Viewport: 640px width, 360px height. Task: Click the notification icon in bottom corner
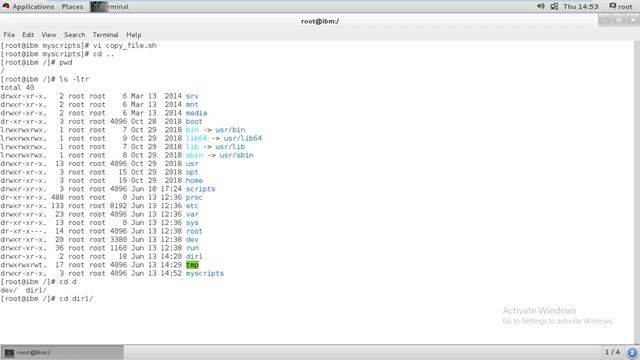tap(632, 352)
